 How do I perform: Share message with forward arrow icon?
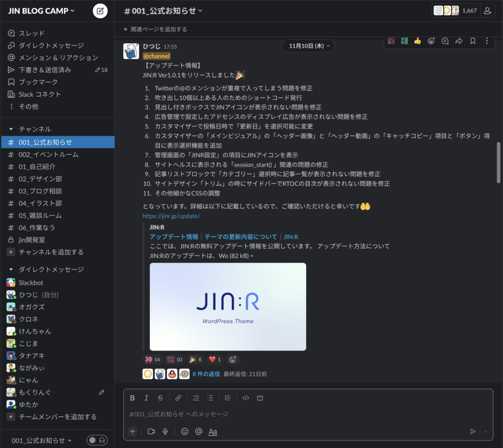459,41
